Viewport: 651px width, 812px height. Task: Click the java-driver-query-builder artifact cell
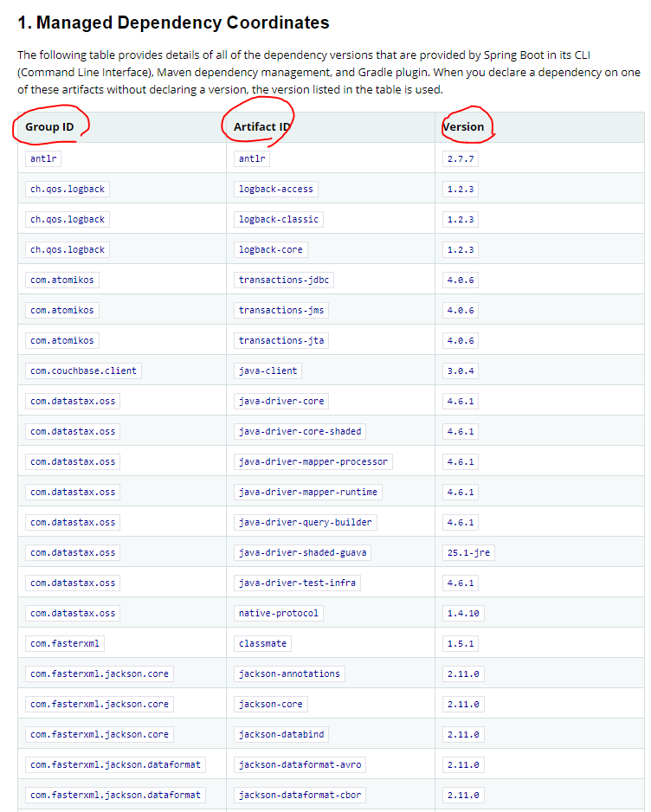[x=306, y=522]
